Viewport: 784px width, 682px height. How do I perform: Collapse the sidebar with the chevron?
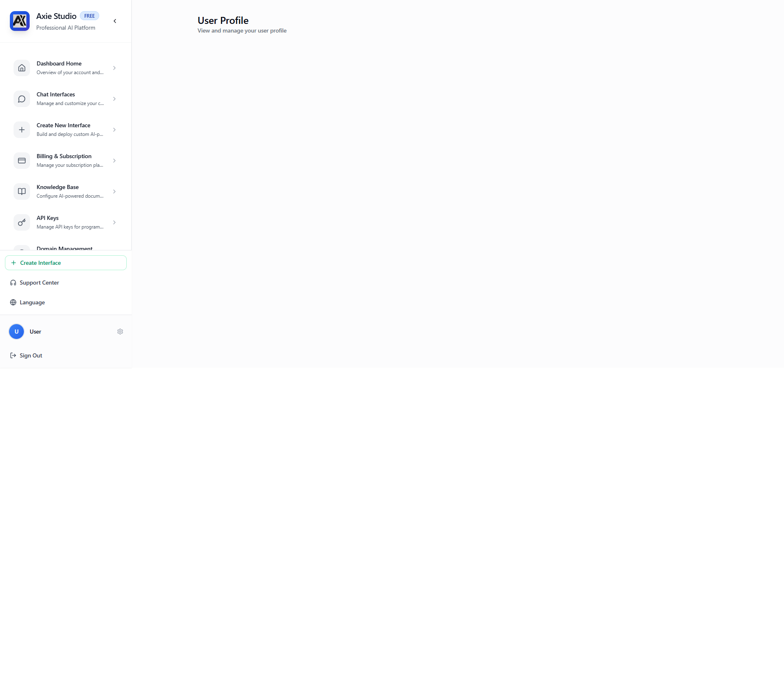point(115,21)
